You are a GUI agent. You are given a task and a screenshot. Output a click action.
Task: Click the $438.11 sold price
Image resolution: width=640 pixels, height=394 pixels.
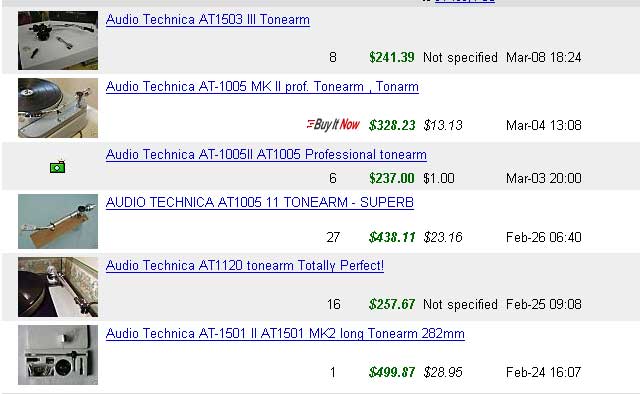pos(392,237)
